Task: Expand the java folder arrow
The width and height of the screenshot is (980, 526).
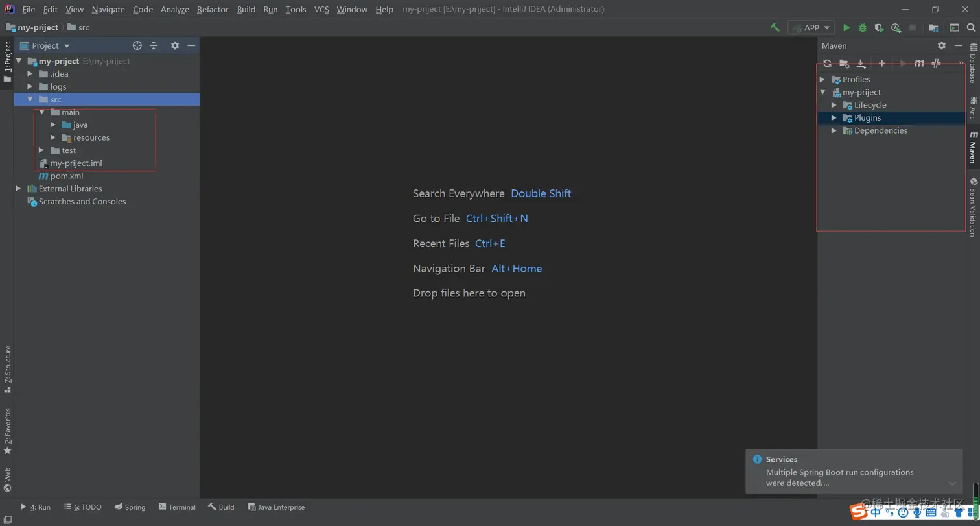Action: (53, 125)
